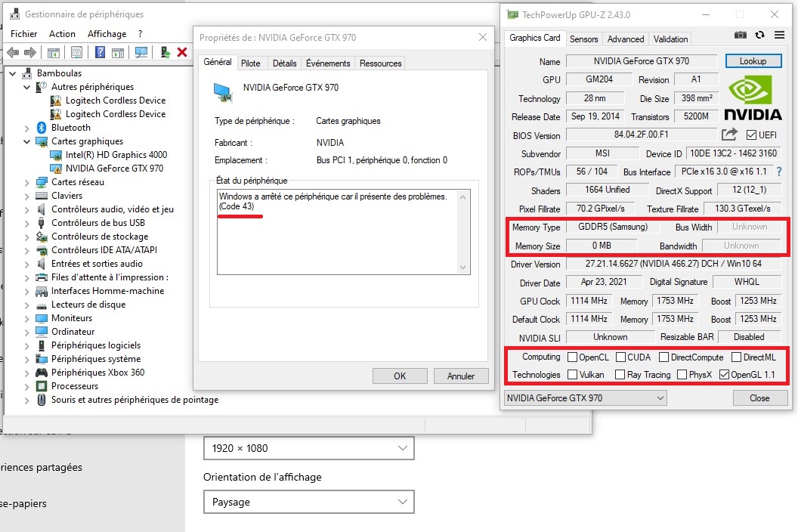Open the Action menu
This screenshot has width=798, height=532.
click(x=62, y=33)
